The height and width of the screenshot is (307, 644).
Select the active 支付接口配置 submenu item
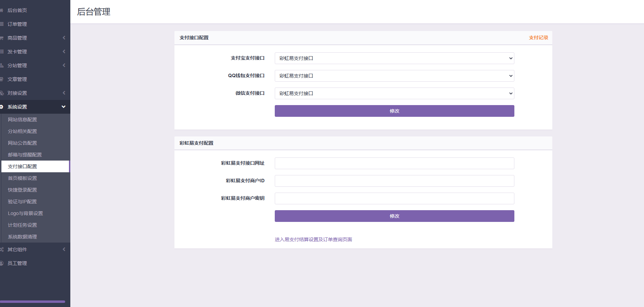point(35,166)
